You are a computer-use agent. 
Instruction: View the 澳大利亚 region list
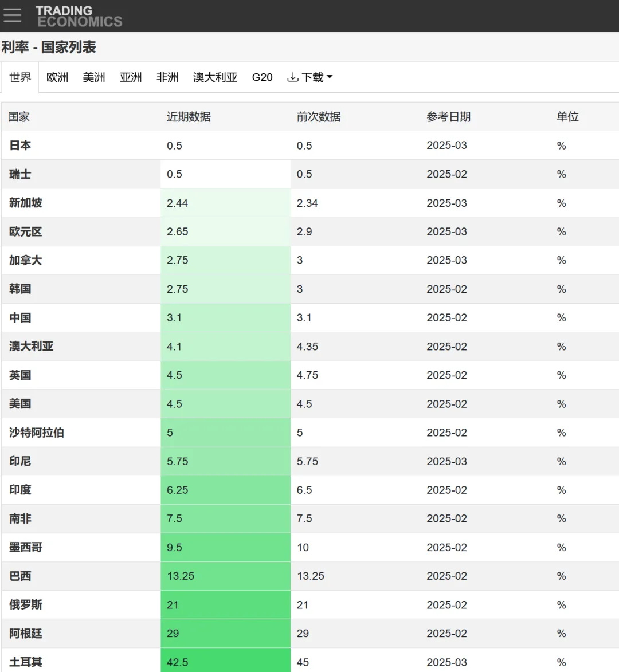[x=215, y=77]
